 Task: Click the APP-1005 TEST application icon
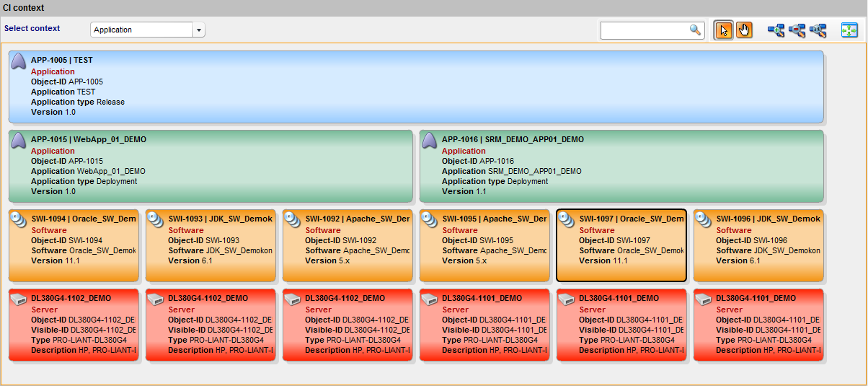coord(19,62)
